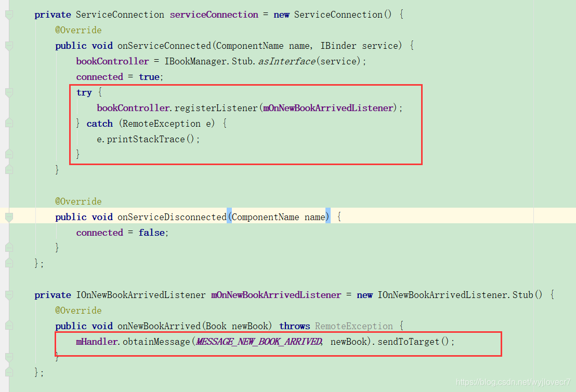This screenshot has width=576, height=392.
Task: Click the true keyword after connected =
Action: click(149, 77)
